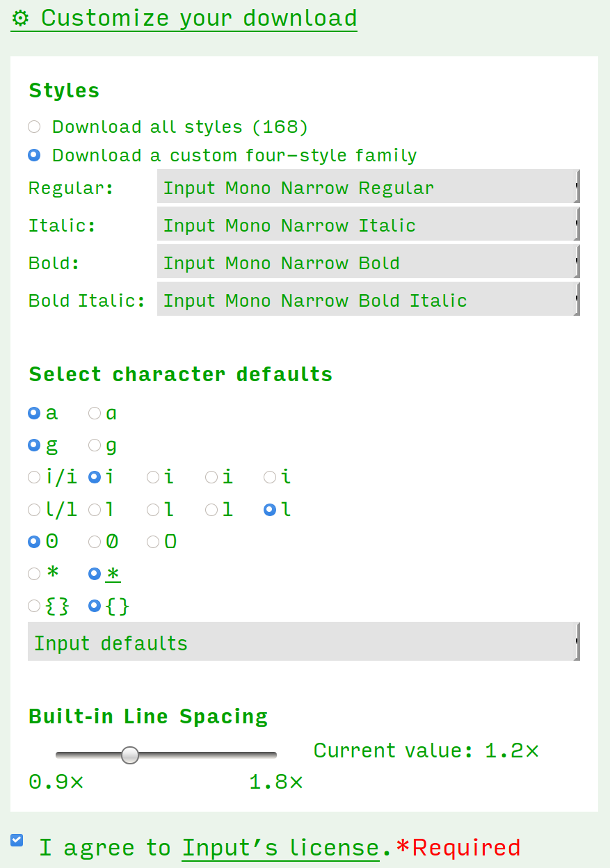
Task: Choose the raised asterisk radio option
Action: tap(34, 574)
